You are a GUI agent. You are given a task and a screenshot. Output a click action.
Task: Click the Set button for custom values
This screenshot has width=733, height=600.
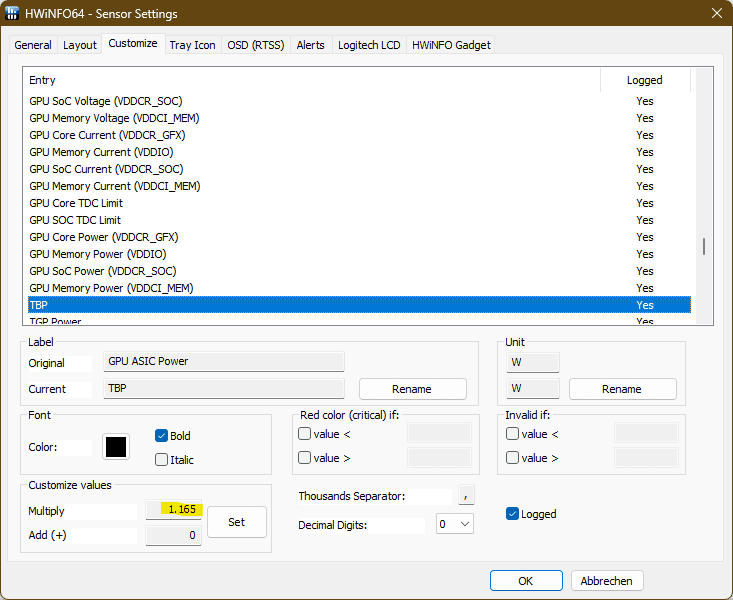point(237,522)
